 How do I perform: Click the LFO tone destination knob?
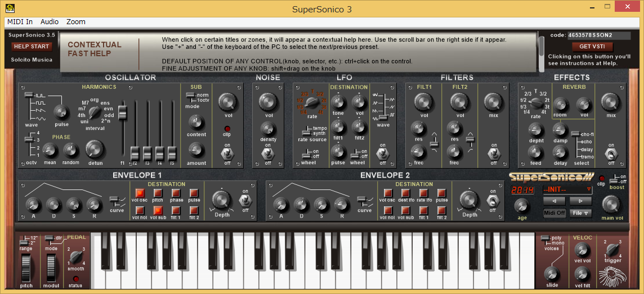click(338, 101)
